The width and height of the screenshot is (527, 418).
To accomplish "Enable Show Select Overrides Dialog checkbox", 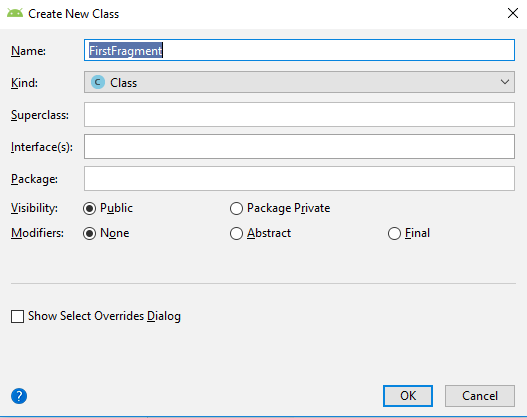I will [17, 316].
